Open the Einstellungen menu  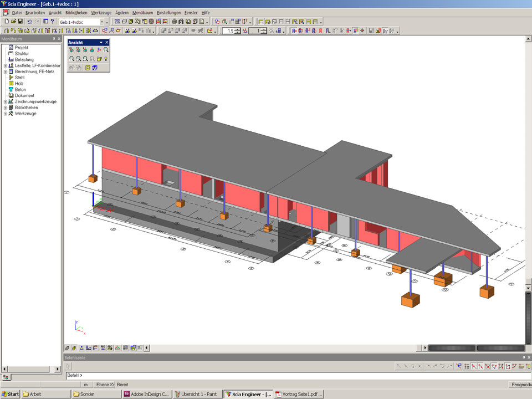tap(168, 12)
